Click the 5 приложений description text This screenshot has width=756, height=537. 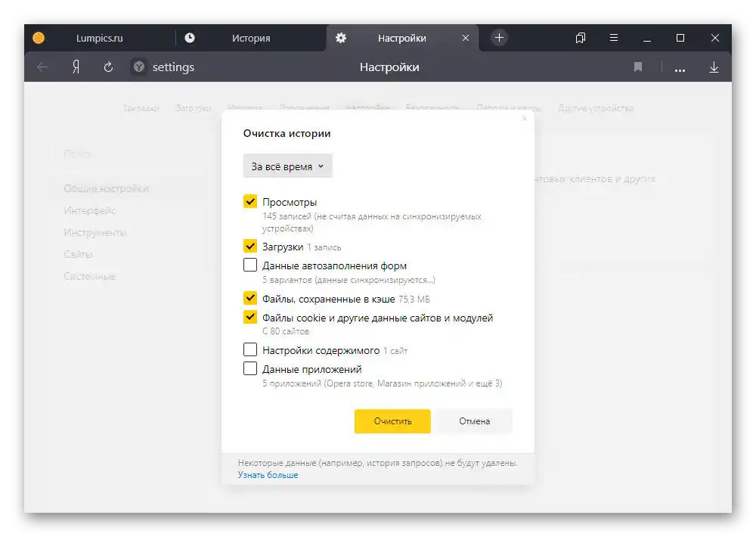383,383
